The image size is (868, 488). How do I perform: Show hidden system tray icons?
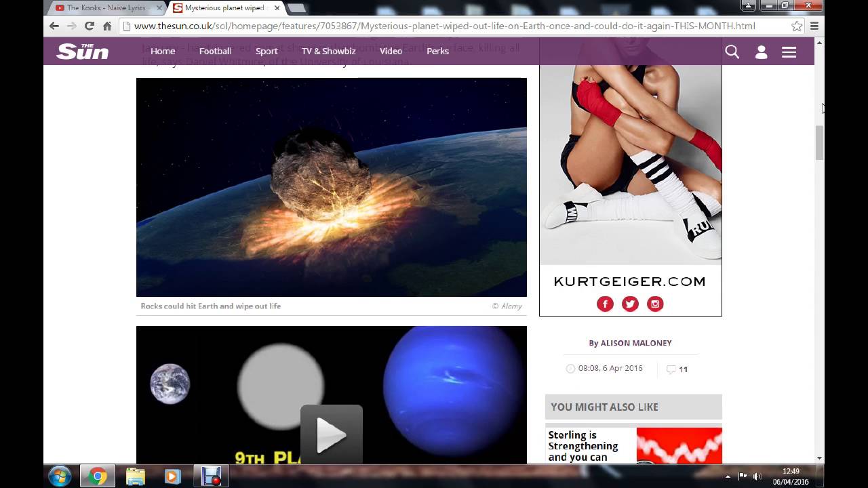[x=728, y=476]
